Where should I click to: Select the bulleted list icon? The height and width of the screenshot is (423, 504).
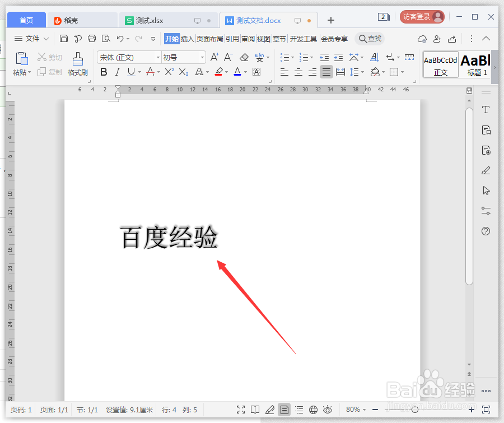[x=284, y=57]
